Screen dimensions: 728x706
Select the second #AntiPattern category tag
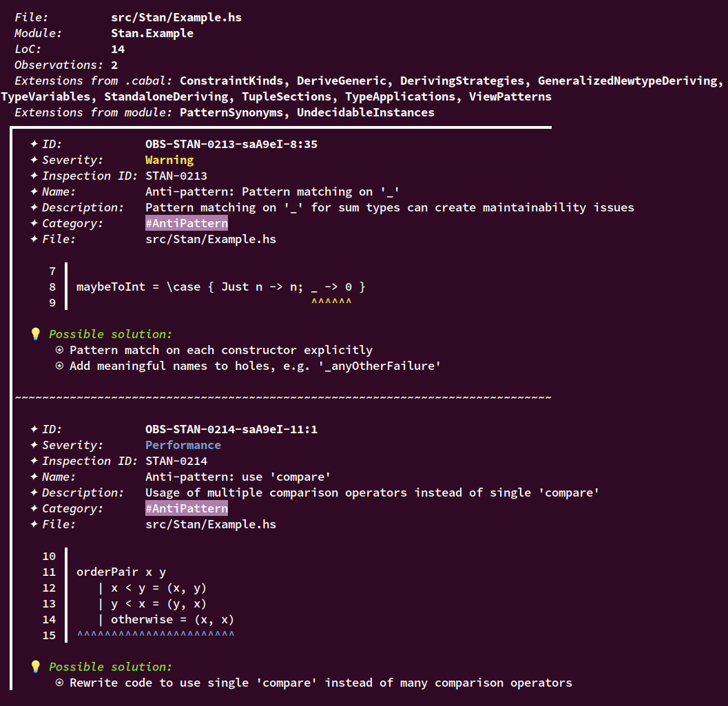[187, 508]
